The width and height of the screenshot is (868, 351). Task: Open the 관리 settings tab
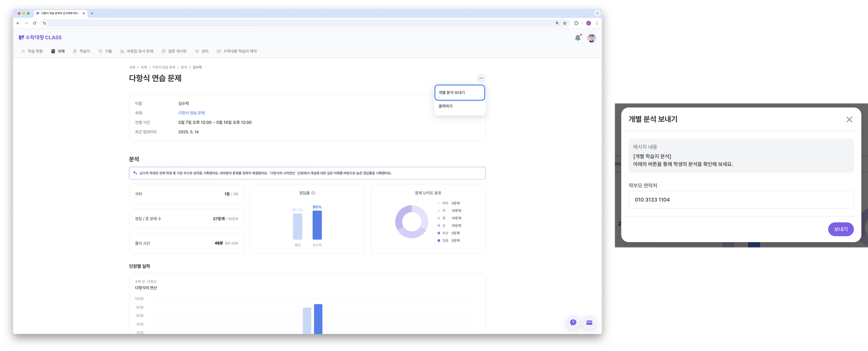pyautogui.click(x=202, y=51)
